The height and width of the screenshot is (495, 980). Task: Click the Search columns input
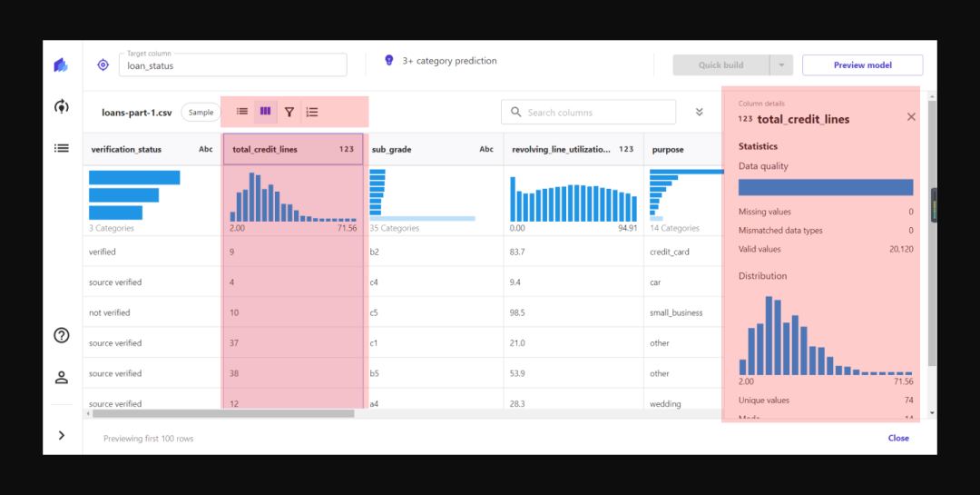coord(588,112)
